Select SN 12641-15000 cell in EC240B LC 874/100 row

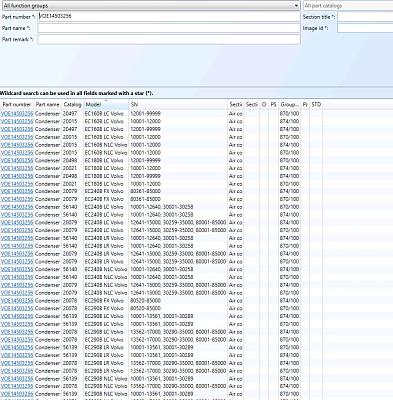point(178,222)
